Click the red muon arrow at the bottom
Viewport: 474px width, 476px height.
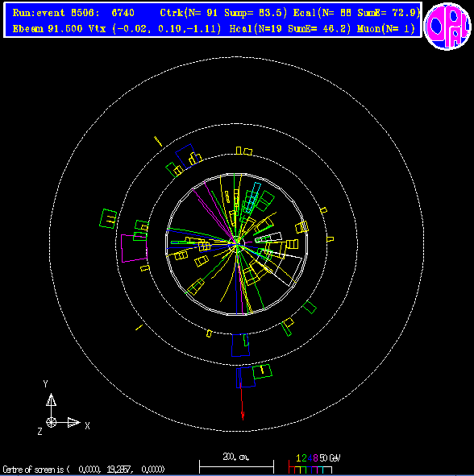(242, 402)
